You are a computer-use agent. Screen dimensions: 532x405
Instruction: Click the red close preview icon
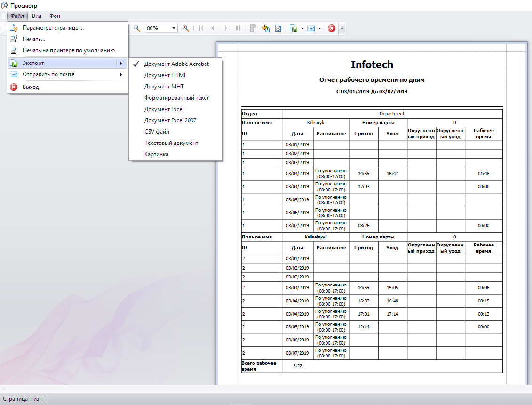[332, 28]
